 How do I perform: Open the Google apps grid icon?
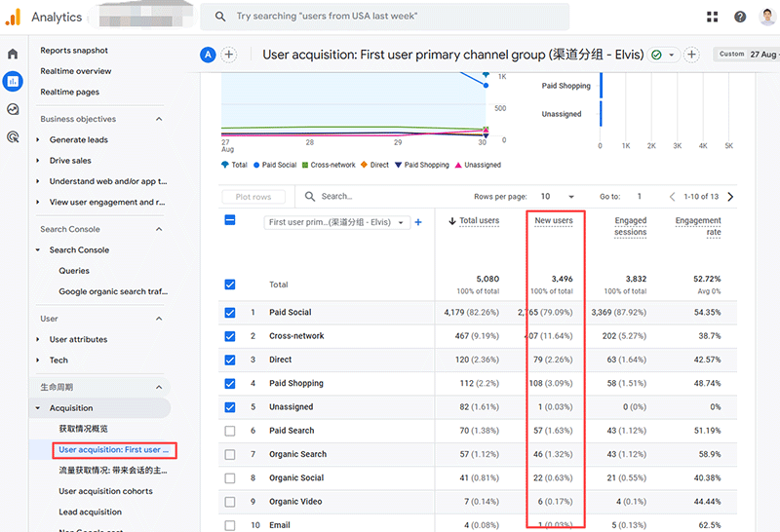tap(713, 17)
